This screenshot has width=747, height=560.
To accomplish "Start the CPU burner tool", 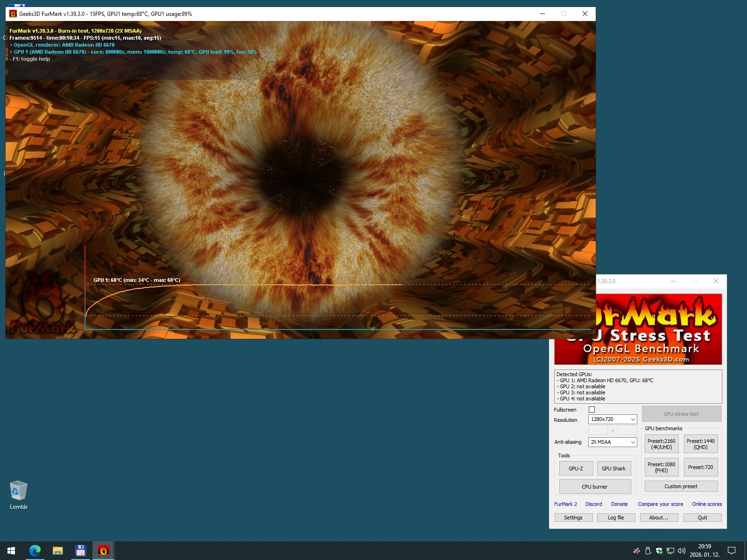I will point(595,487).
